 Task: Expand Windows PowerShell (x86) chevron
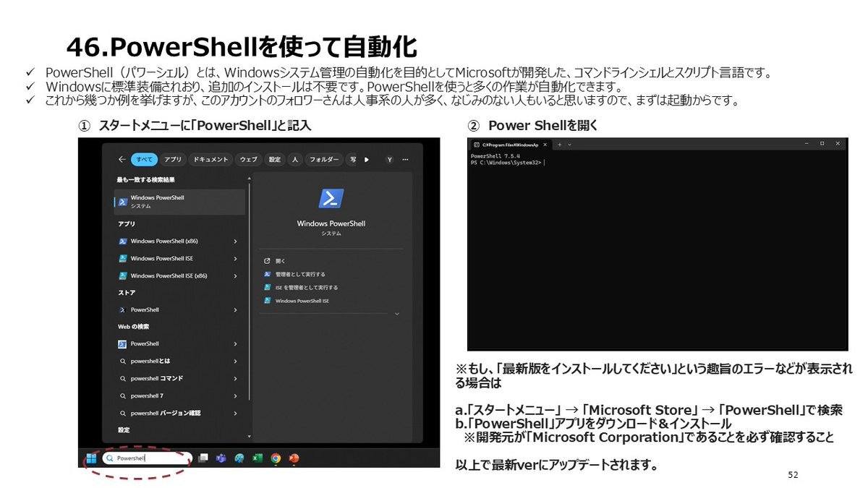tap(235, 241)
